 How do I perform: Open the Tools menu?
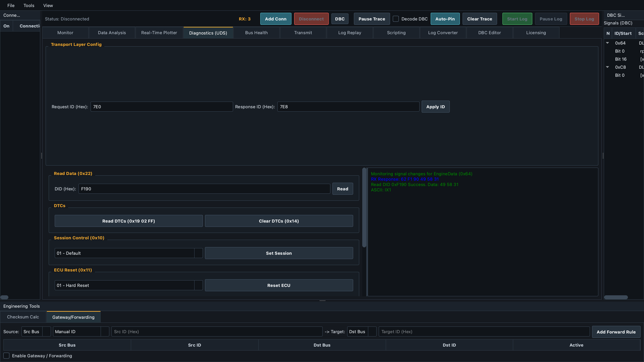29,5
